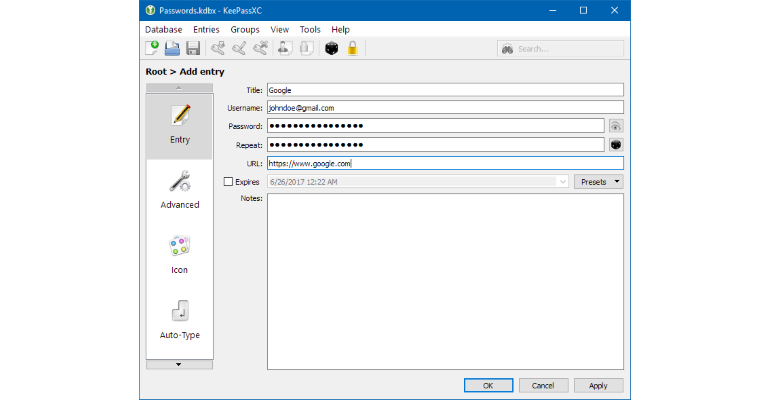
Task: Open the Entries menu
Action: tap(206, 29)
